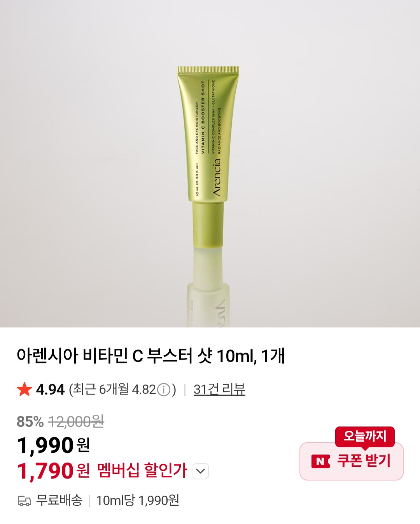Click the 85% discount label
Image resolution: width=420 pixels, height=524 pixels.
(x=30, y=421)
